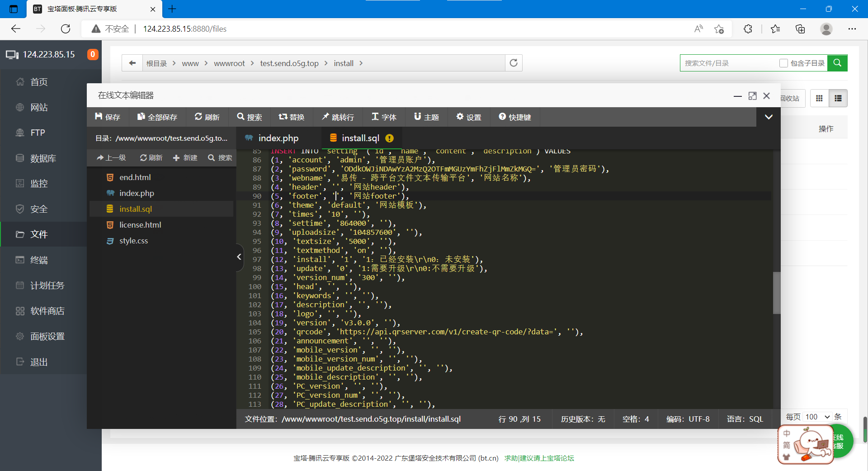
Task: Switch to the index.php editor tab
Action: tap(278, 138)
